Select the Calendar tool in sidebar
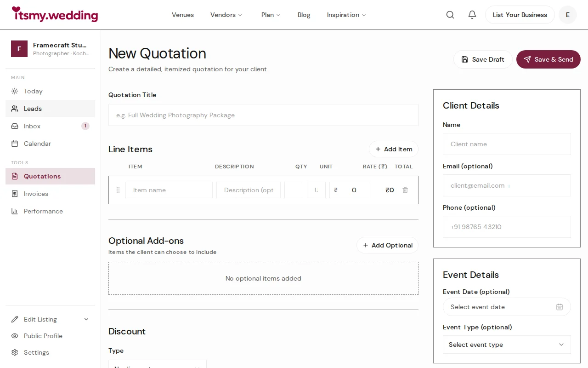Viewport: 588px width, 368px height. (15, 144)
